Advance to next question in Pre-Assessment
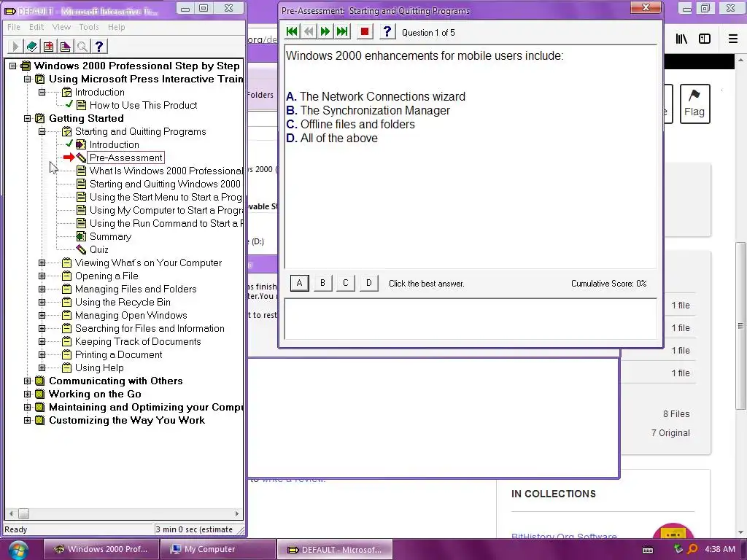 coord(325,32)
